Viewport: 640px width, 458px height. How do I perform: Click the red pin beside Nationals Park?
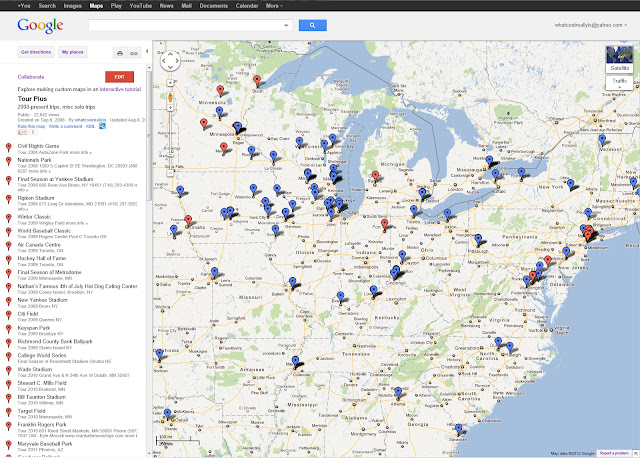pos(8,162)
